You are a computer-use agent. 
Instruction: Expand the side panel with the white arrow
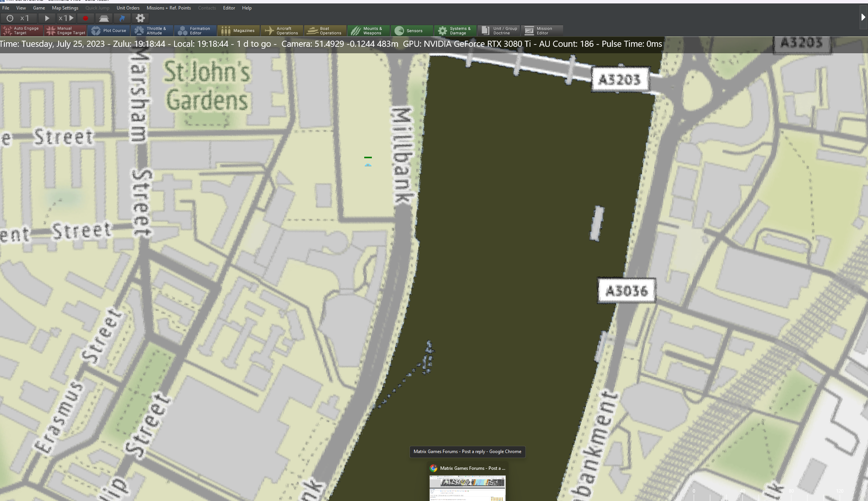tap(863, 17)
